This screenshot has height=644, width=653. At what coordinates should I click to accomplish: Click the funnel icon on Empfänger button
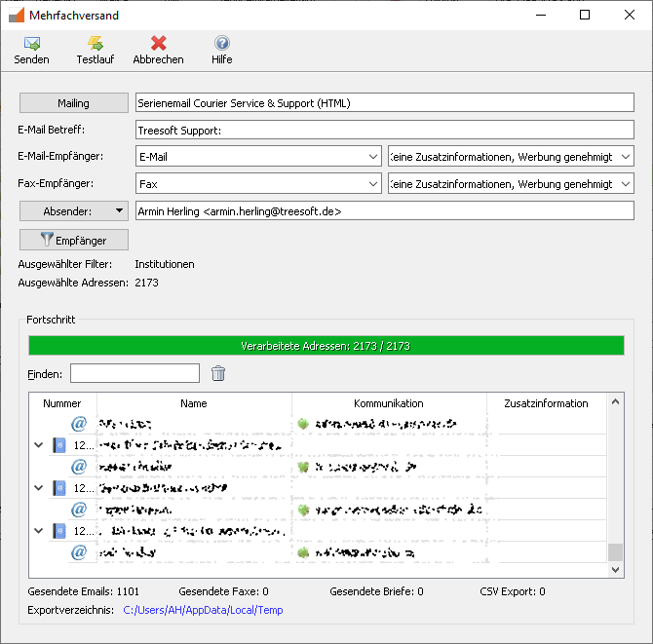47,240
